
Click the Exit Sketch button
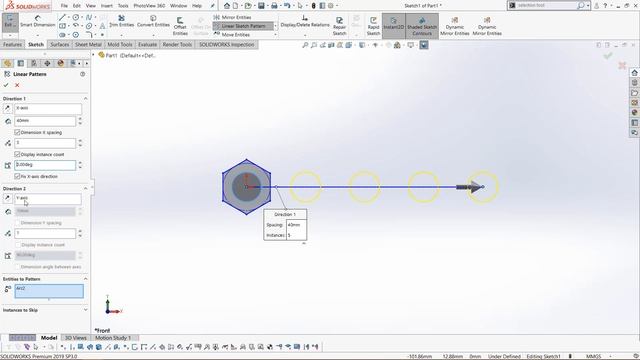click(9, 22)
